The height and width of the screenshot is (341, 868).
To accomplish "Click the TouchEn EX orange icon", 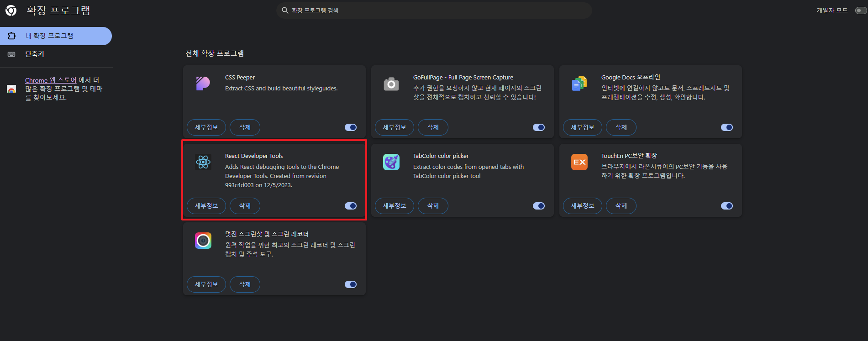I will point(579,162).
